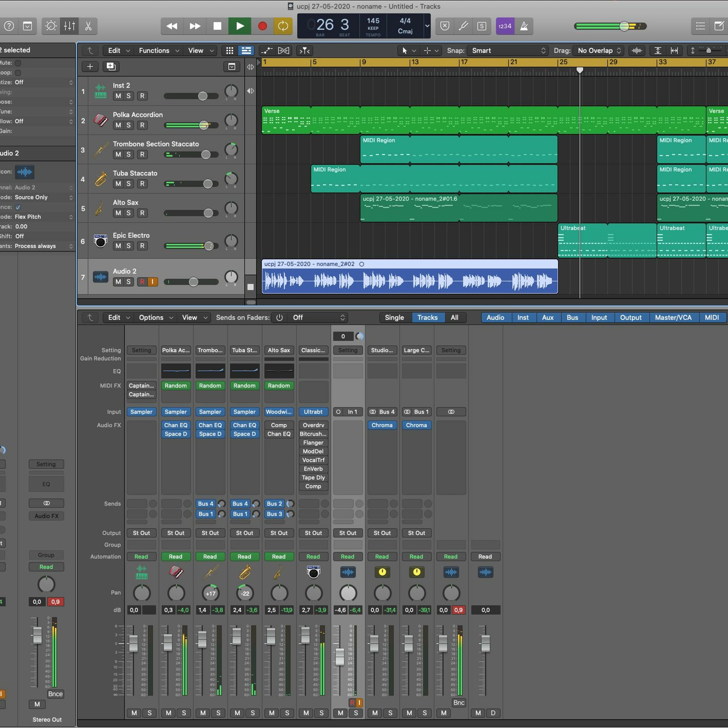
Task: Toggle the Flex show/hide button
Action: coord(283,50)
